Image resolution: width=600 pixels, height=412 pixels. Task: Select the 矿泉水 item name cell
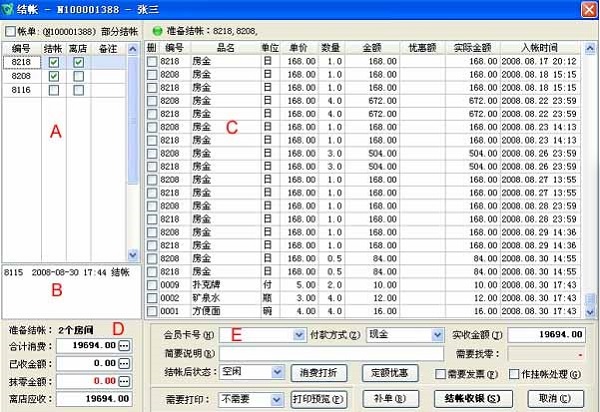point(226,298)
